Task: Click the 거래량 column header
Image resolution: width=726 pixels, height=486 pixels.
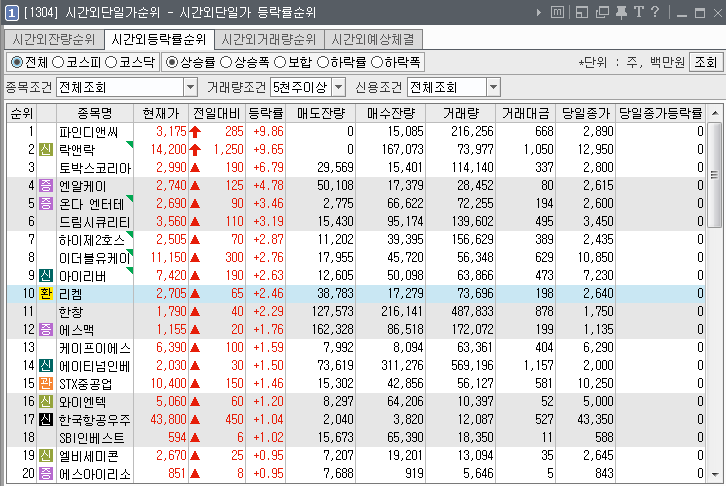Action: pyautogui.click(x=460, y=113)
